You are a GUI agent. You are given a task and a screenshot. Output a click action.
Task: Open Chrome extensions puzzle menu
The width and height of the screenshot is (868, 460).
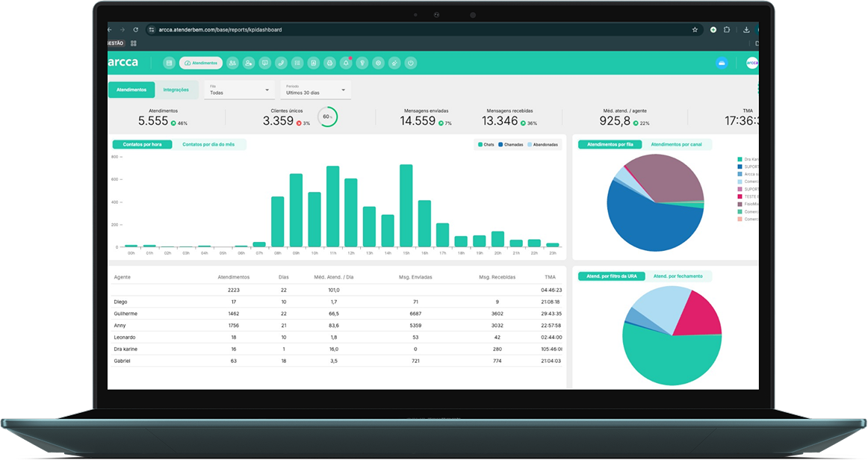tap(727, 30)
